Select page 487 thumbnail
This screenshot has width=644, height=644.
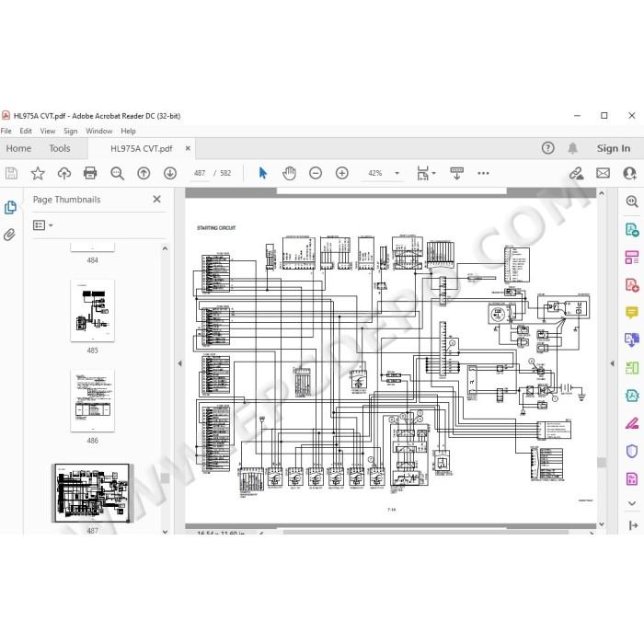click(x=92, y=493)
